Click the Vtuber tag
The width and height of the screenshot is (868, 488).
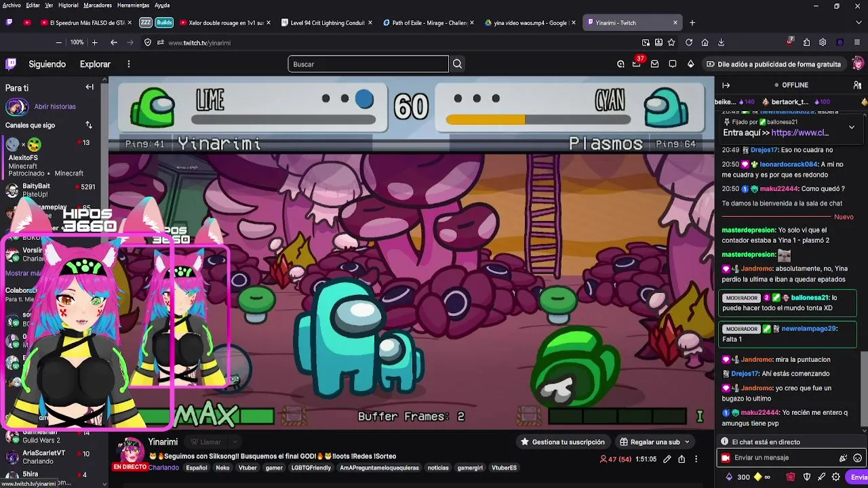click(x=248, y=468)
